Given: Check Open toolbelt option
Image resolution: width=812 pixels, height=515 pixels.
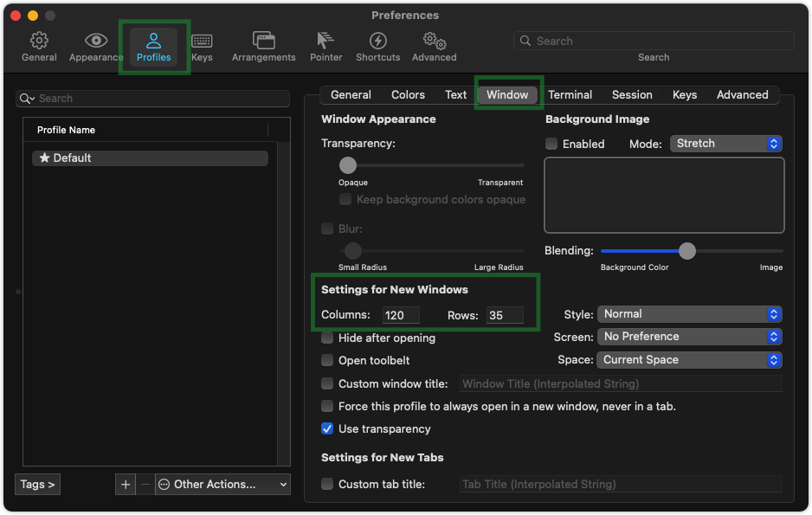Looking at the screenshot, I should 327,360.
